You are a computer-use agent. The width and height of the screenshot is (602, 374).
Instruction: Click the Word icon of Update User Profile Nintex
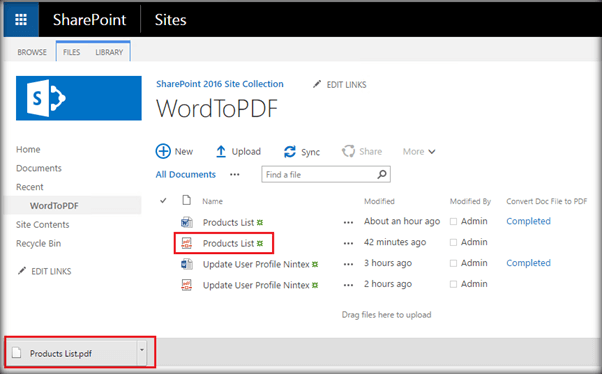(x=187, y=264)
